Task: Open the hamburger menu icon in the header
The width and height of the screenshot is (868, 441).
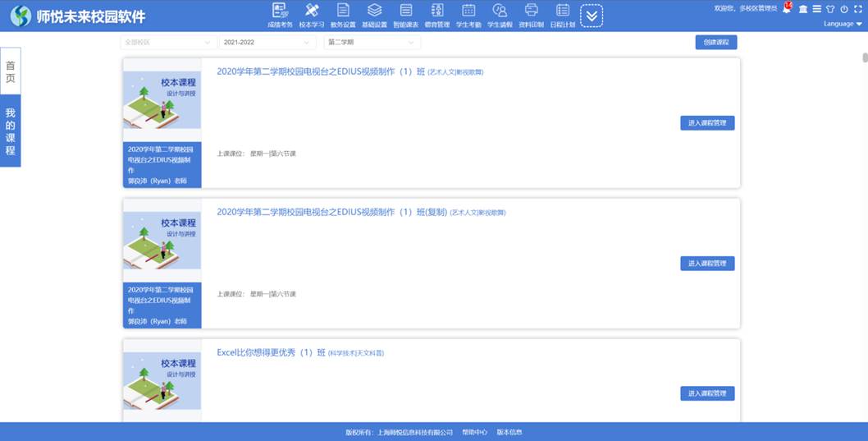Action: [816, 9]
